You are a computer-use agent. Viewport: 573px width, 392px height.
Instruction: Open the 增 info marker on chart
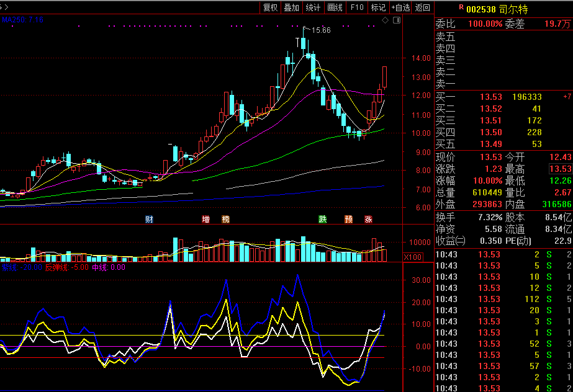click(x=205, y=219)
